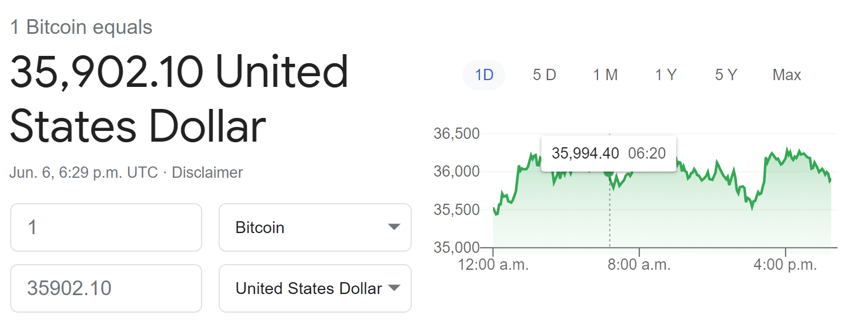Screen dimensions: 868x329
Task: Click the arrow icon beside United States Dollar
Action: [x=394, y=288]
